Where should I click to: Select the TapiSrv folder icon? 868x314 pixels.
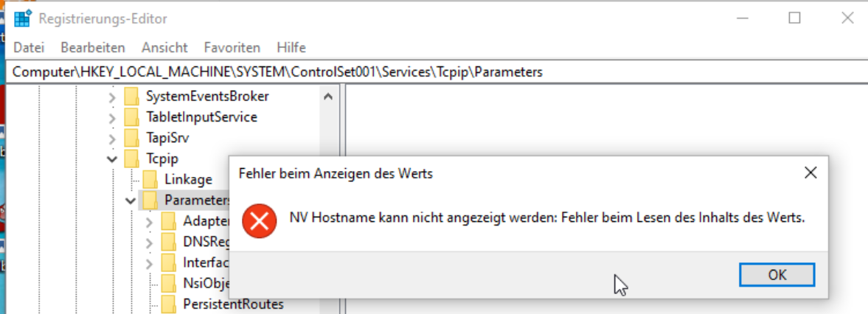[x=131, y=139]
